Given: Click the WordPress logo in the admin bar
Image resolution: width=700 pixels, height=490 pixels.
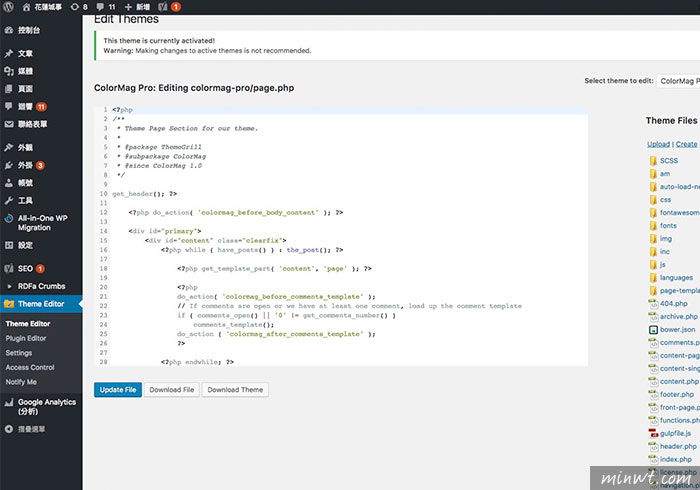Looking at the screenshot, I should click(8, 7).
